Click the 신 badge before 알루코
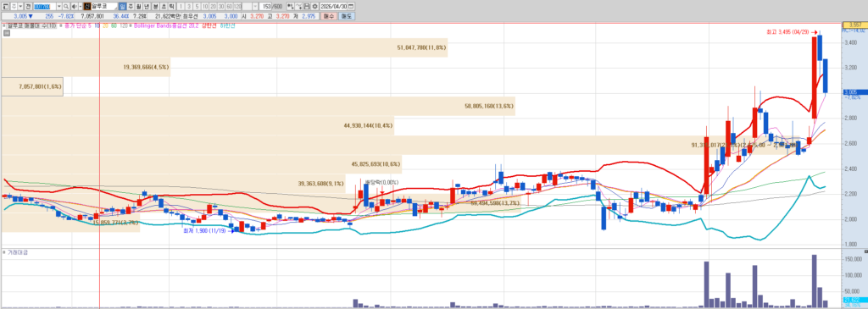868x309 pixels. point(87,6)
